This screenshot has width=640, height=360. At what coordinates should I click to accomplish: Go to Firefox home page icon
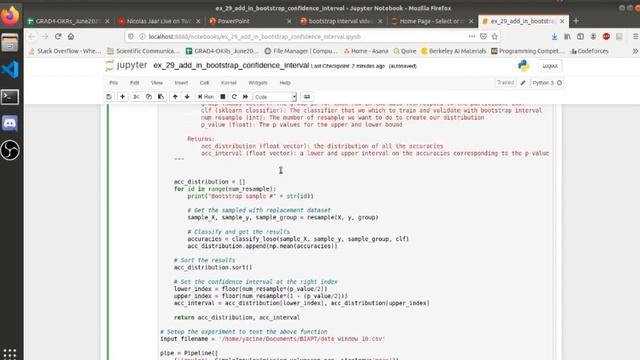(x=71, y=36)
